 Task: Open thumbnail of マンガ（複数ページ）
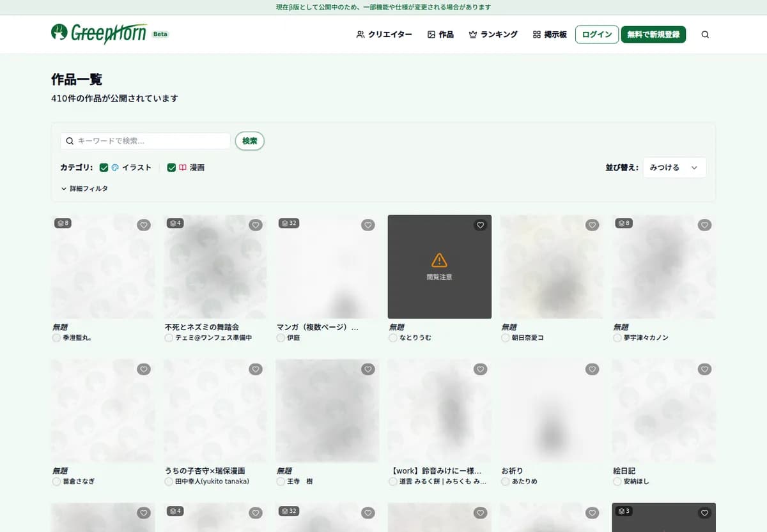[327, 266]
